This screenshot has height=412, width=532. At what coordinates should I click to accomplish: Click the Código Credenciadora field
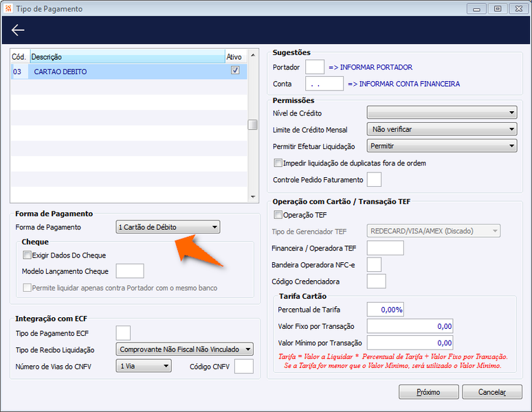tap(376, 281)
